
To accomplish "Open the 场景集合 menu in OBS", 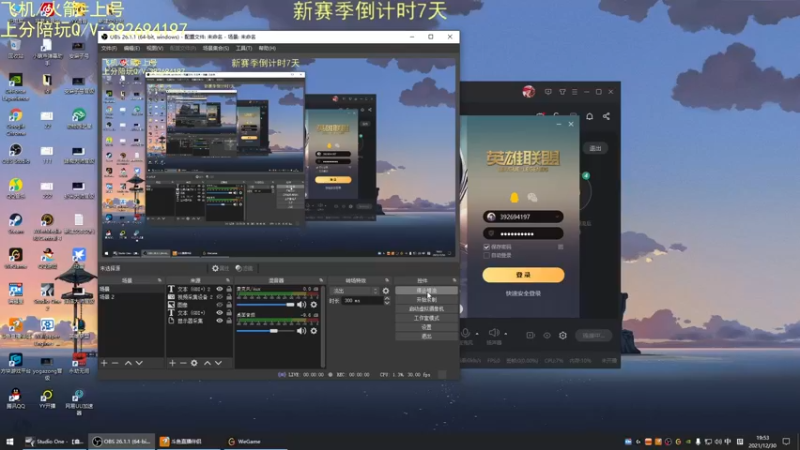I will tap(216, 48).
